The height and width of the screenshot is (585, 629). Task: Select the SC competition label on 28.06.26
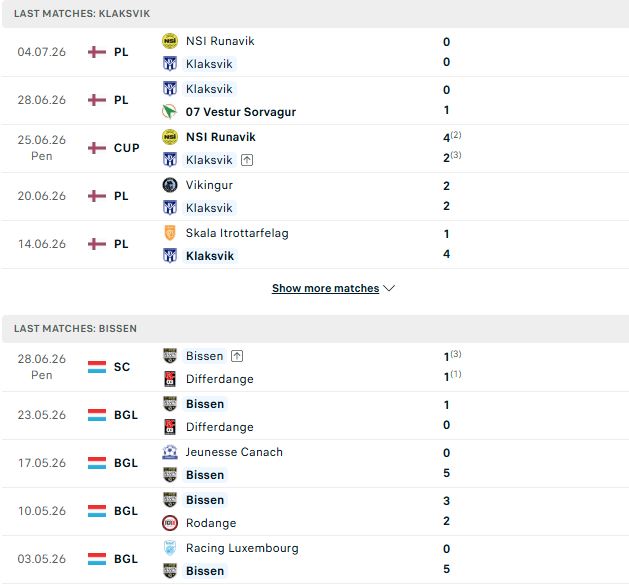pos(122,367)
